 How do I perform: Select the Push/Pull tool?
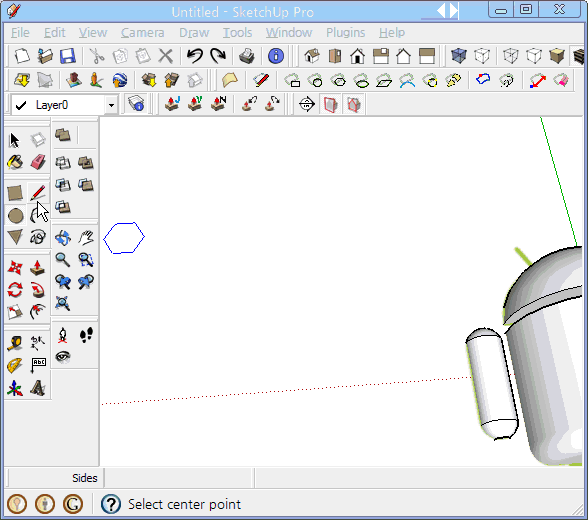pyautogui.click(x=38, y=267)
